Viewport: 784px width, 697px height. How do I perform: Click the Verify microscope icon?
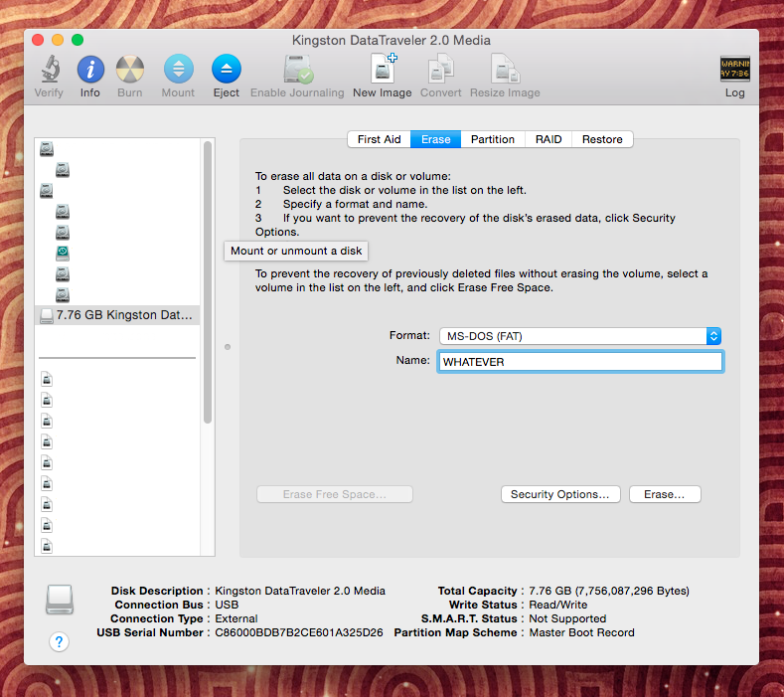(50, 69)
